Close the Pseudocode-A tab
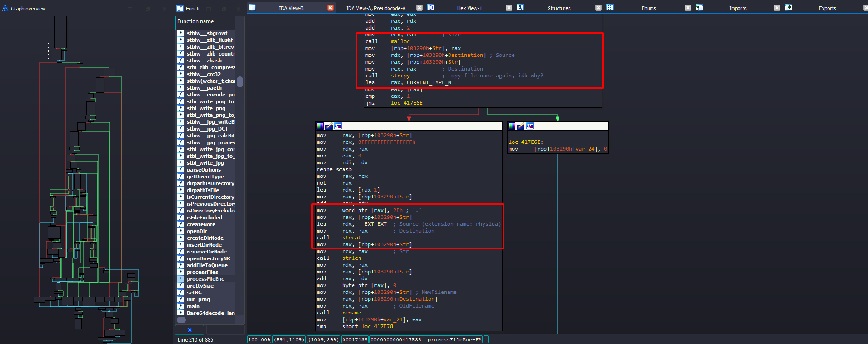The image size is (868, 344). pyautogui.click(x=419, y=8)
